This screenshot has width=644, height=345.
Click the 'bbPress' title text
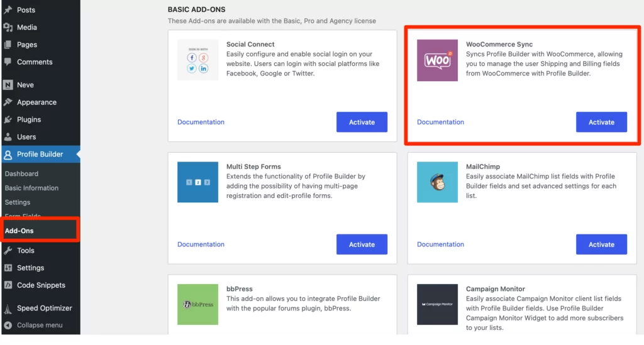[x=240, y=289]
